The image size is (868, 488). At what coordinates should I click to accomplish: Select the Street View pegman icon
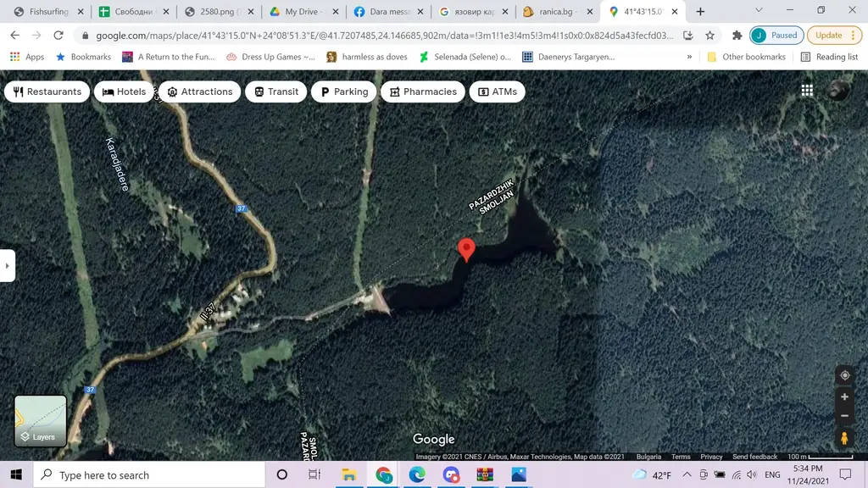844,438
